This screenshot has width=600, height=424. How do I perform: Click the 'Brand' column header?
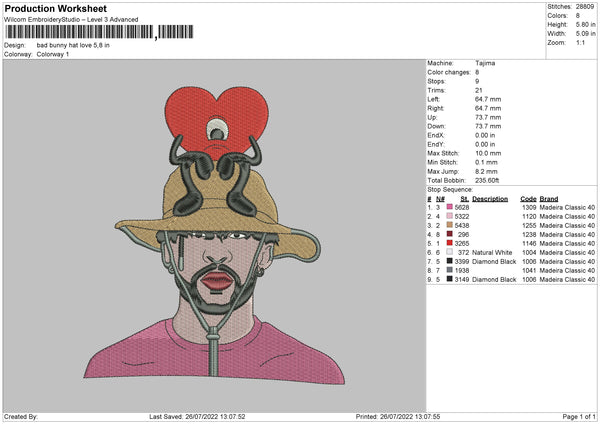[x=549, y=199]
